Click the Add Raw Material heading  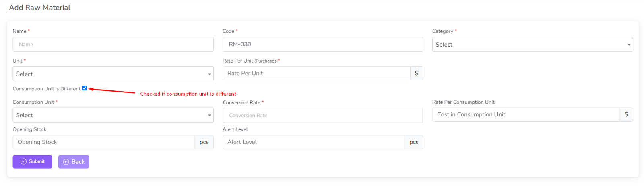40,8
